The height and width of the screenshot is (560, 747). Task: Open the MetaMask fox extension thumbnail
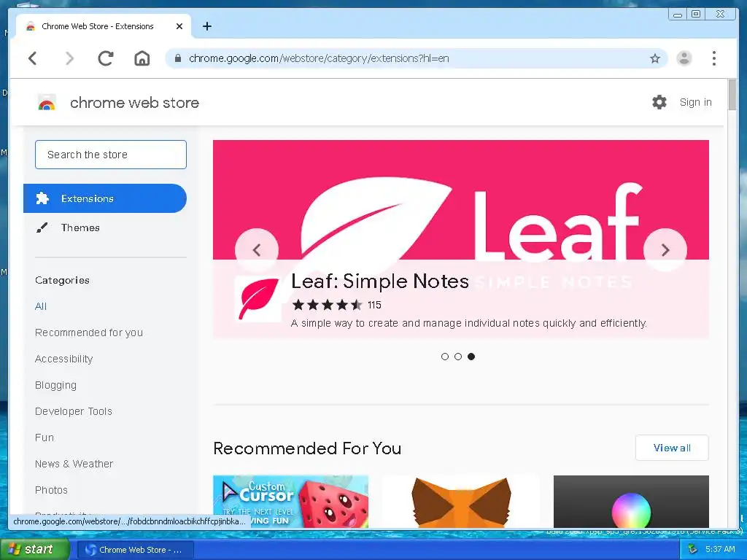pyautogui.click(x=461, y=502)
